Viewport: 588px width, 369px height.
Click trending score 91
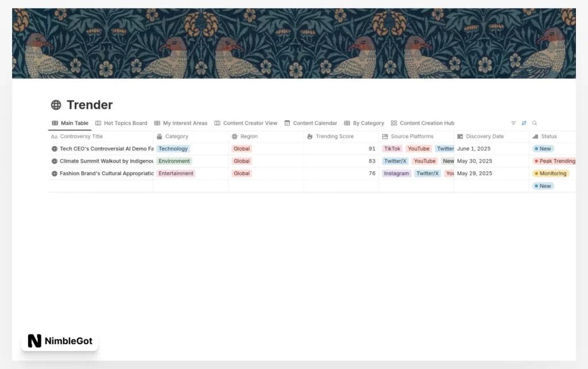[x=372, y=149]
